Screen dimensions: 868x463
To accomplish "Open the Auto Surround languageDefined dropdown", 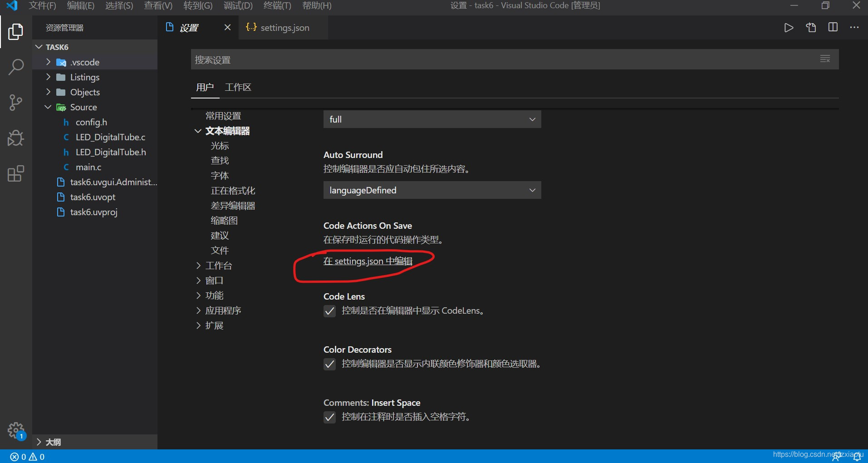I will [x=432, y=190].
